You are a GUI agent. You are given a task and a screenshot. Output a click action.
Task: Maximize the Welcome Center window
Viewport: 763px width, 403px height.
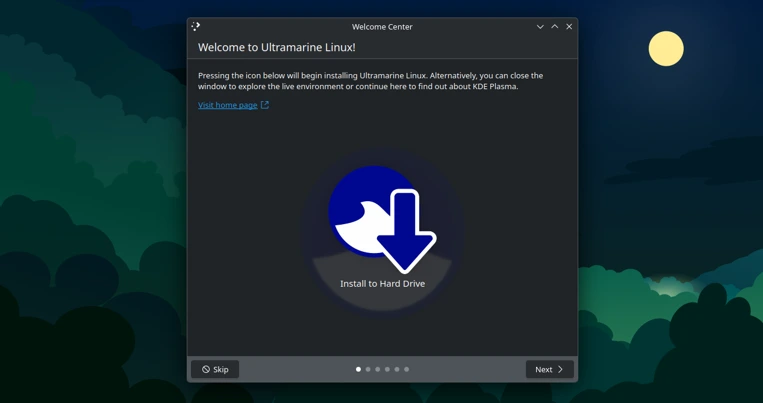click(x=554, y=27)
